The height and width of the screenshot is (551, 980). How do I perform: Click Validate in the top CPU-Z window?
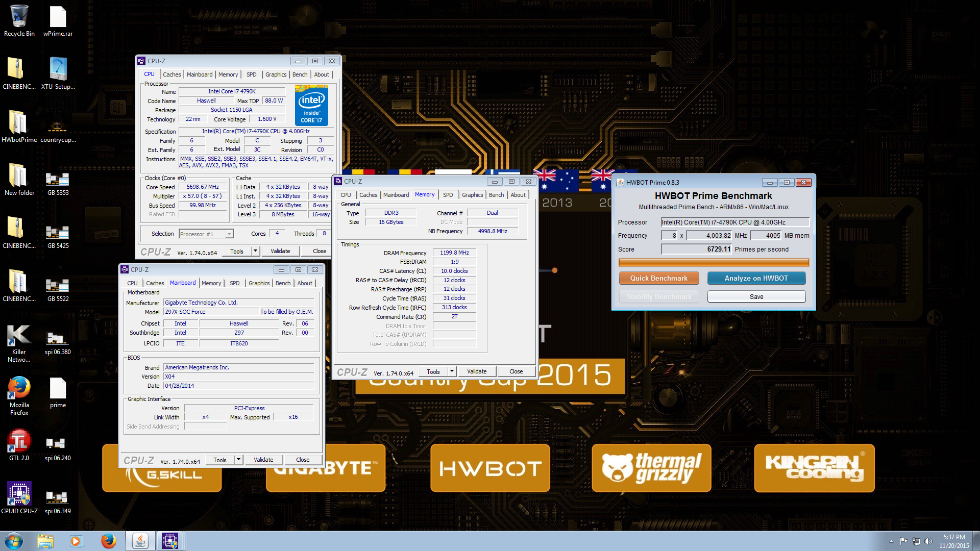coord(280,251)
